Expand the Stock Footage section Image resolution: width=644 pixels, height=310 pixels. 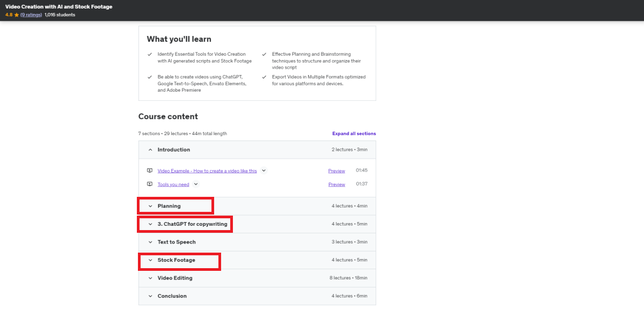(x=257, y=260)
